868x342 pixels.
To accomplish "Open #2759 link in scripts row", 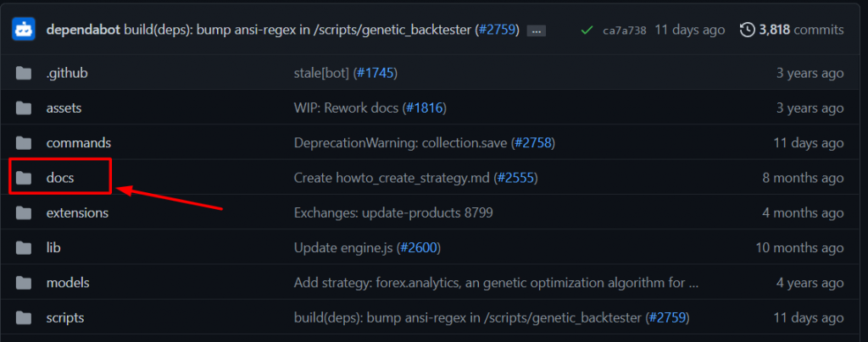I will point(667,318).
